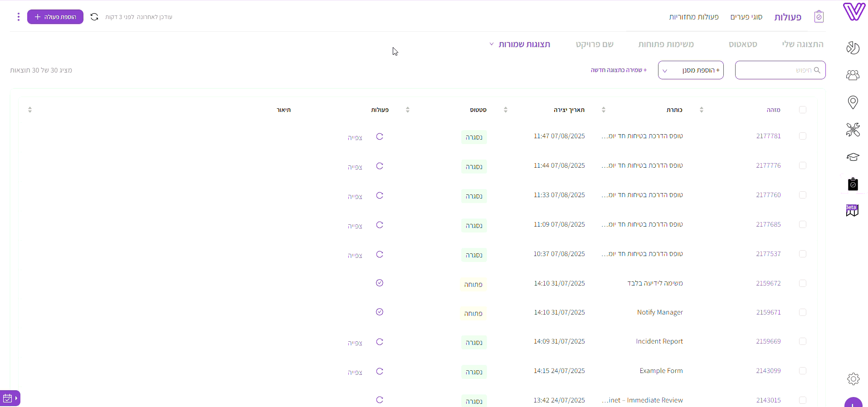Click the חיפוש search input field

pyautogui.click(x=780, y=70)
